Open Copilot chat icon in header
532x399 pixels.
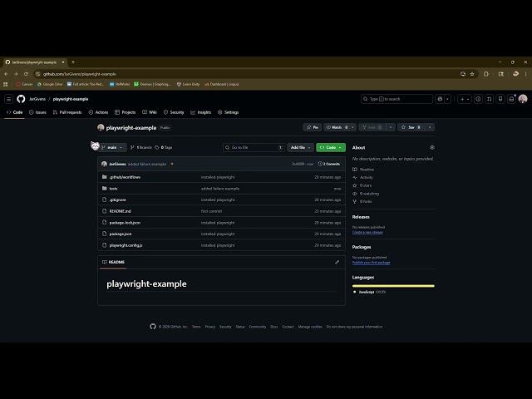pos(440,99)
